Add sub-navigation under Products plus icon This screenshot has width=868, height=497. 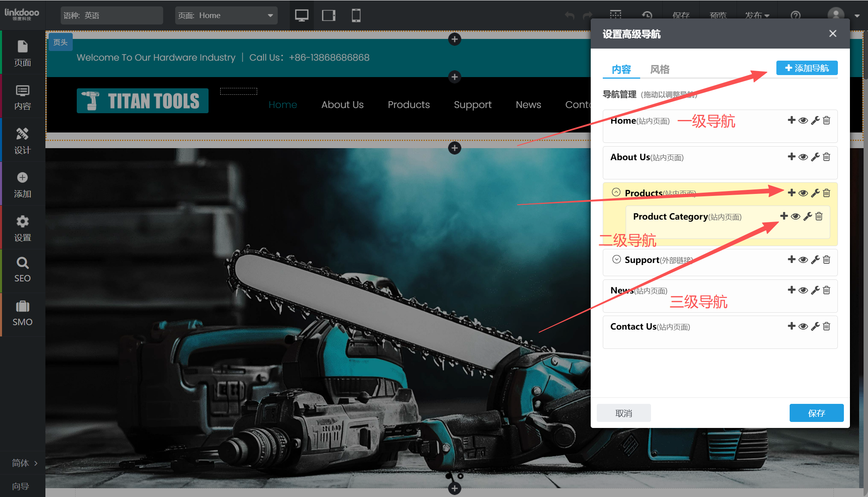[x=791, y=193]
